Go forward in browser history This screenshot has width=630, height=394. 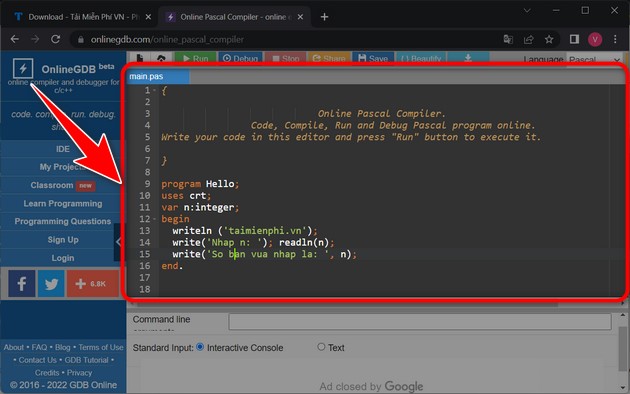tap(35, 39)
